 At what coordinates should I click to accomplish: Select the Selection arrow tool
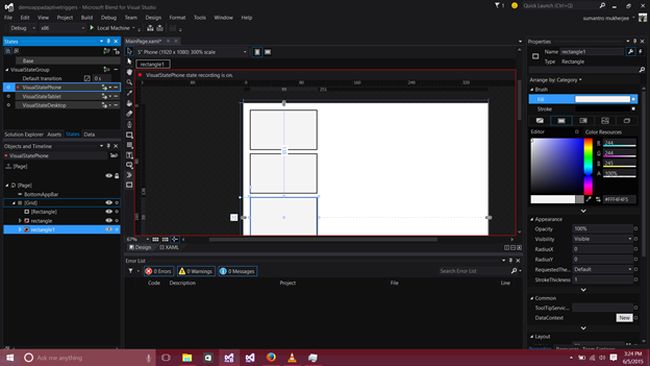[129, 51]
